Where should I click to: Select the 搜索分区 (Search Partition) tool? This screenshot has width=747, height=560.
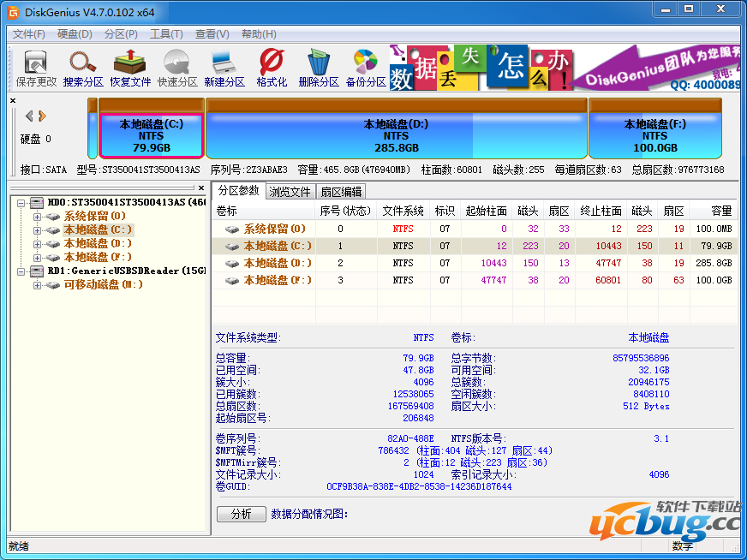click(81, 64)
